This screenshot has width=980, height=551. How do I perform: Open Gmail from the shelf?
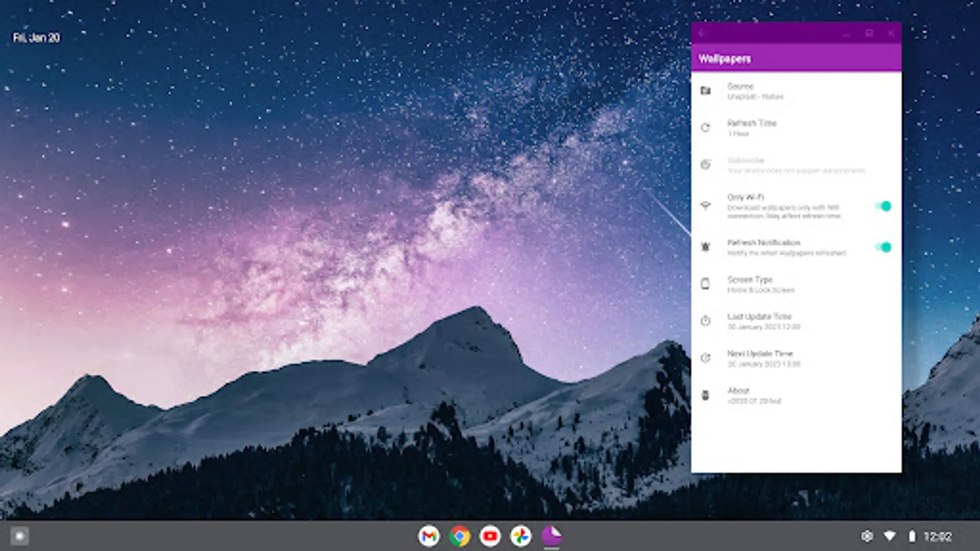point(429,536)
